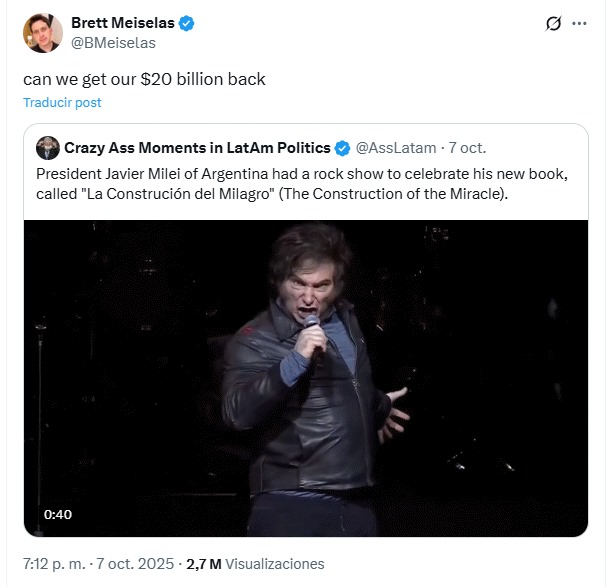
Task: Play the Milei rock show video
Action: [x=307, y=377]
